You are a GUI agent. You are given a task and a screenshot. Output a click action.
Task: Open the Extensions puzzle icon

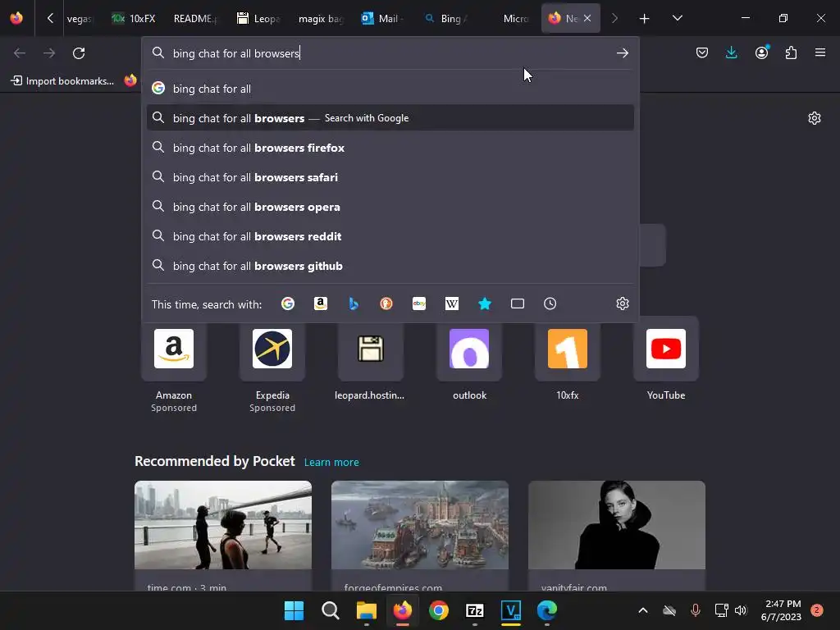(x=791, y=52)
